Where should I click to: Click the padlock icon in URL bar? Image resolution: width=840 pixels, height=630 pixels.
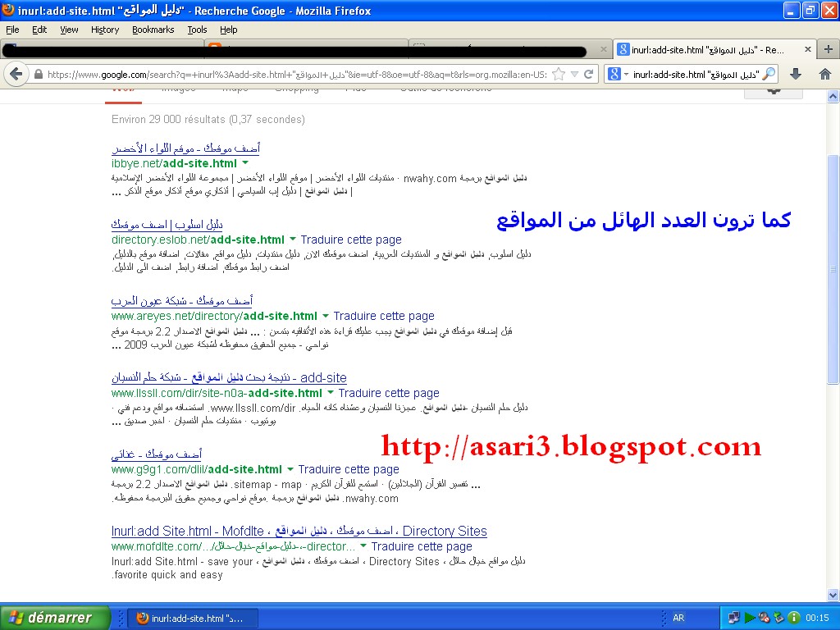click(39, 75)
